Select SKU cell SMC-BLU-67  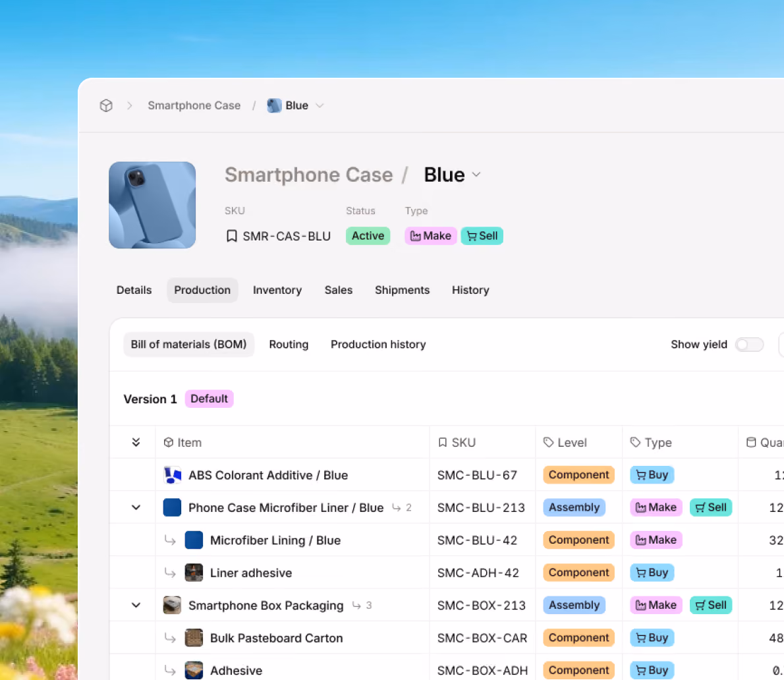click(477, 475)
